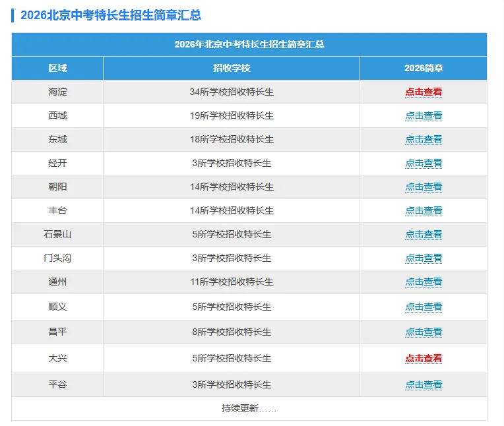
Task: Open the 点击查看 link for 昌平
Action: click(x=424, y=332)
